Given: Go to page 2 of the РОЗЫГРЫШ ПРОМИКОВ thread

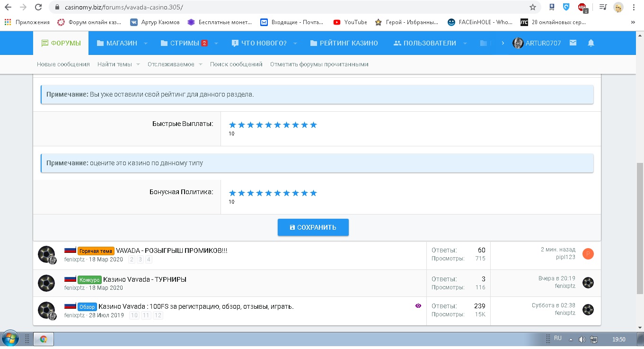Looking at the screenshot, I should pos(132,260).
